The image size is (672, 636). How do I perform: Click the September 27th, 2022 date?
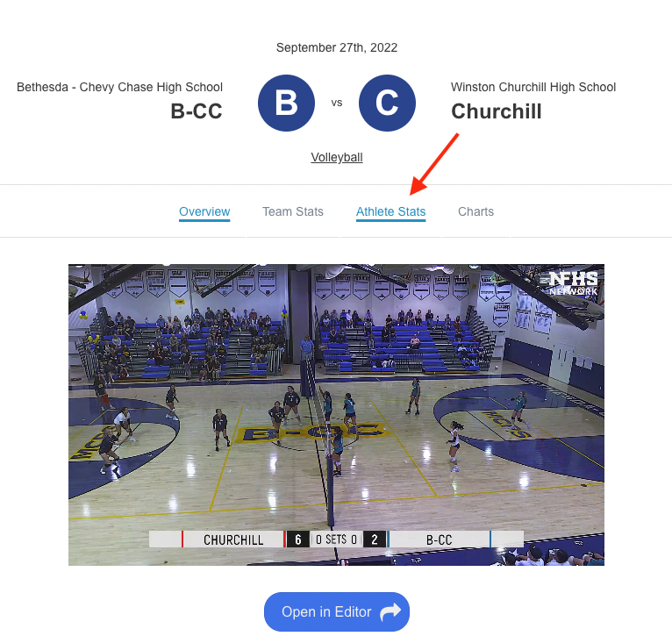(x=337, y=47)
